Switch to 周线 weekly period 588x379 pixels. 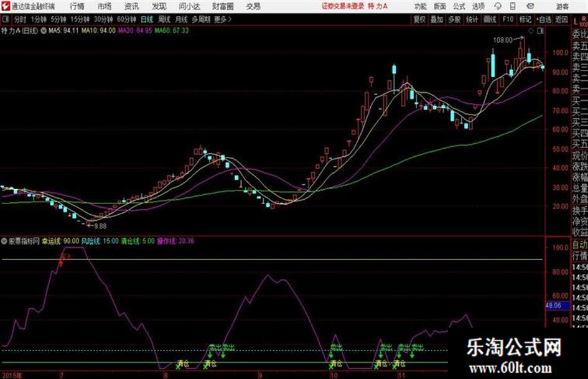click(x=164, y=19)
